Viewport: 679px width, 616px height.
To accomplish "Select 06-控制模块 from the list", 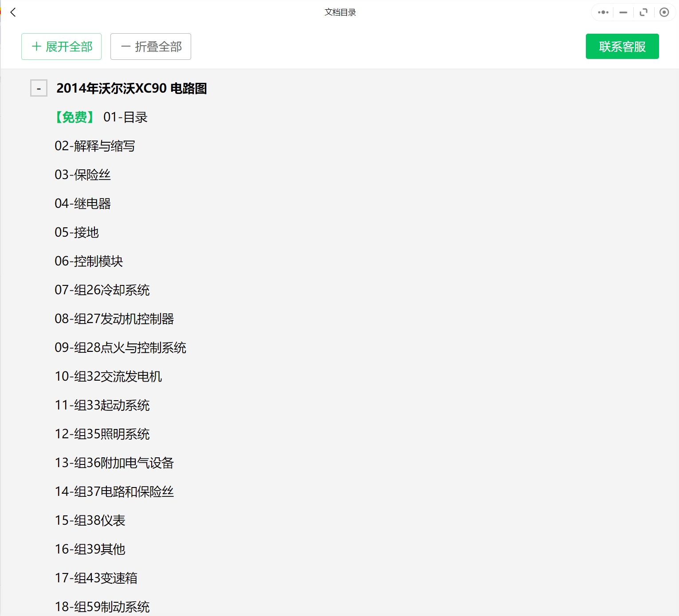I will 89,261.
